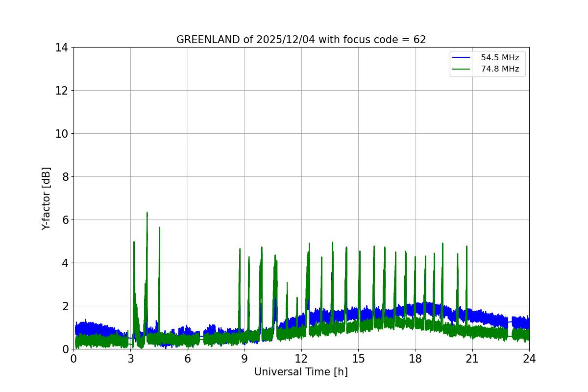The image size is (588, 392).
Task: Click x-axis tick label 9
Action: point(245,359)
